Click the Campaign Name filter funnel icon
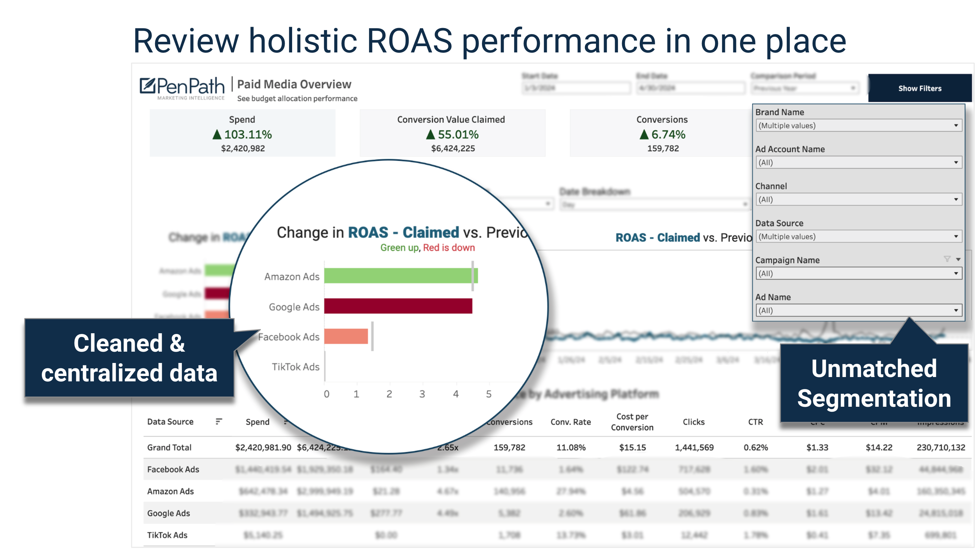Screen dimensions: 980x549 click(x=947, y=259)
